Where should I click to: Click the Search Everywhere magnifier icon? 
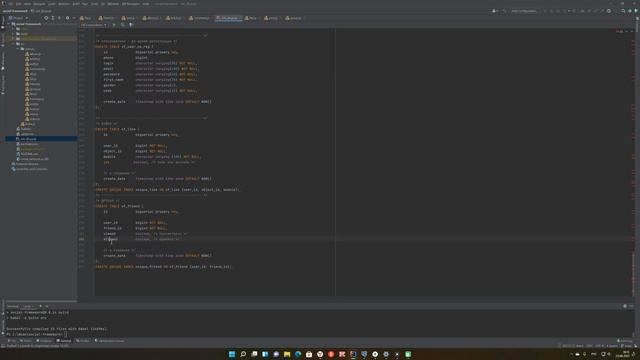623,11
